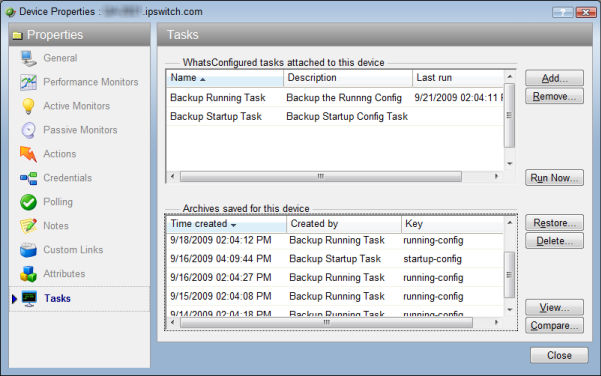Sort tasks by Description column header
601x376 pixels.
pyautogui.click(x=348, y=78)
